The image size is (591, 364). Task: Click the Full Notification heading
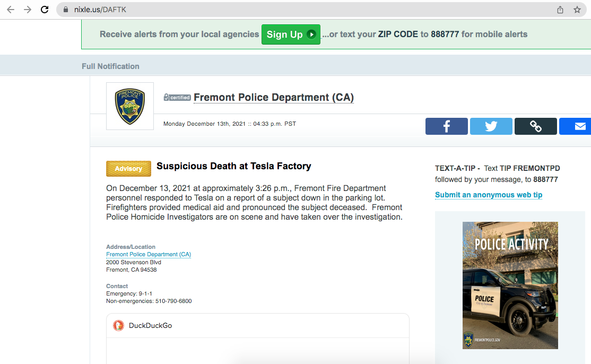[110, 66]
